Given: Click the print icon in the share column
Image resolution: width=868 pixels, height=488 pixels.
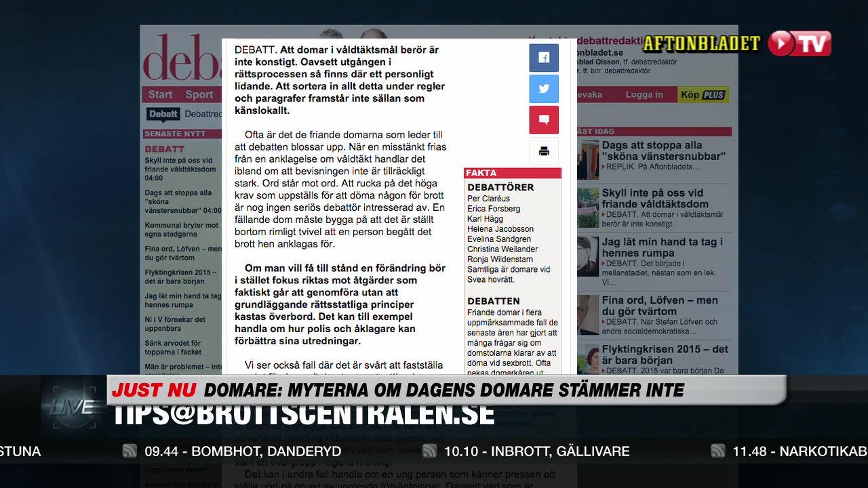Looking at the screenshot, I should click(x=544, y=151).
